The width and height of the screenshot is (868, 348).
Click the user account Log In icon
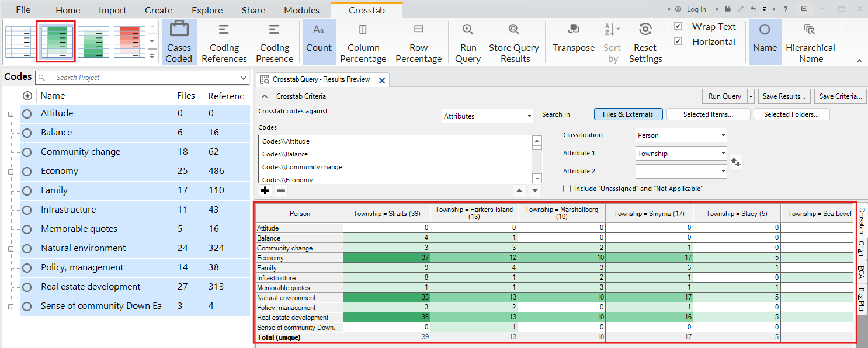tap(678, 9)
